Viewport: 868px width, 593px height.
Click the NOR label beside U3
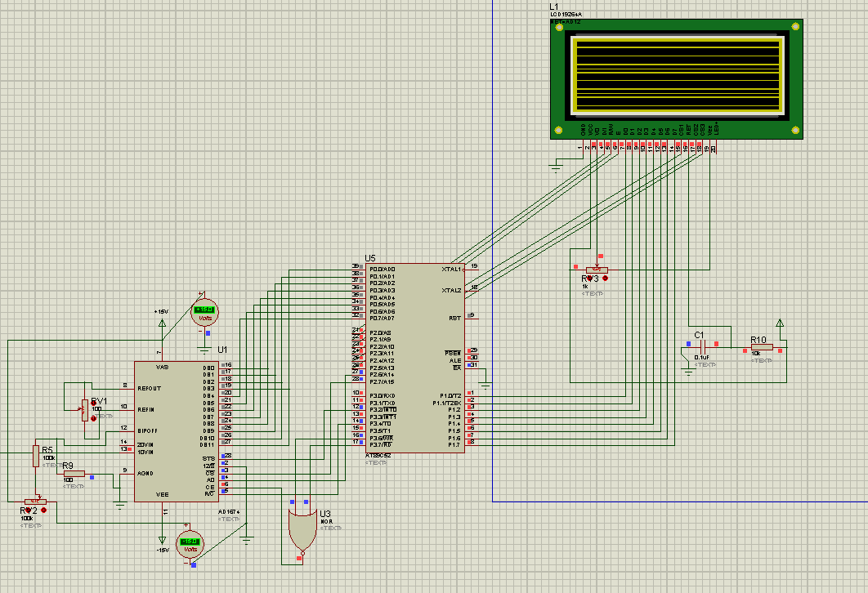pyautogui.click(x=327, y=522)
